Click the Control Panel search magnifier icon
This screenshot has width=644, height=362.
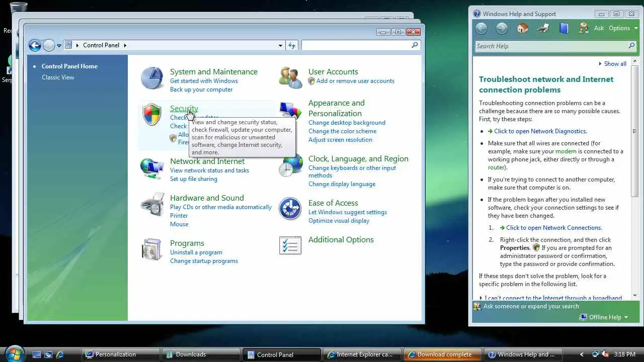pyautogui.click(x=415, y=45)
